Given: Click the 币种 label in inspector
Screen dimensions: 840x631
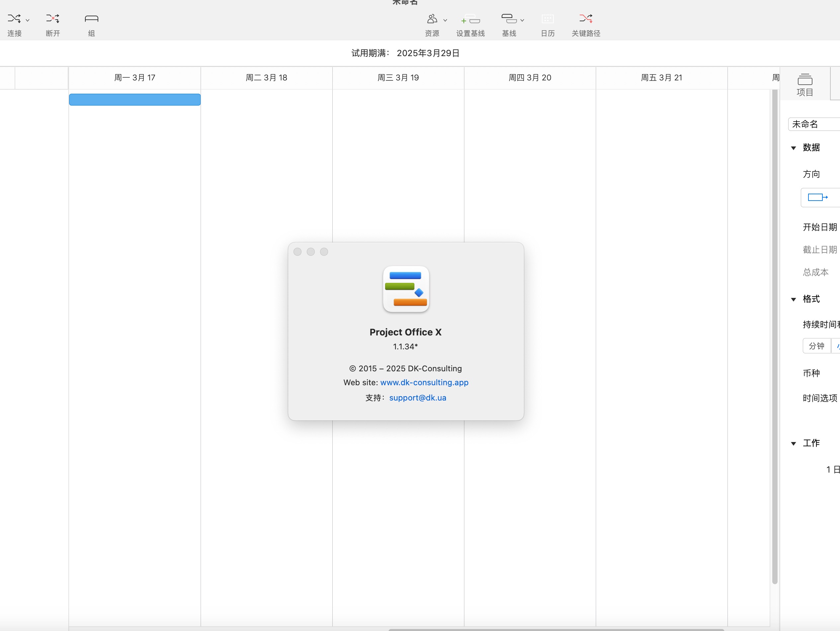Looking at the screenshot, I should click(811, 373).
